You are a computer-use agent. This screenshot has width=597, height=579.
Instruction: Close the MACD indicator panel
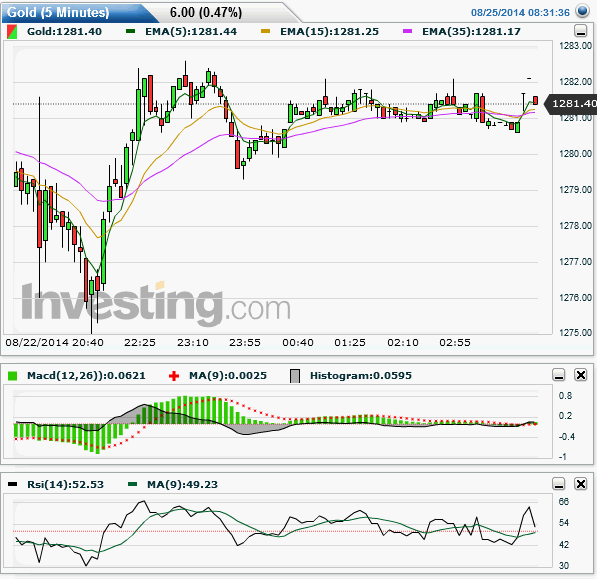coord(581,375)
